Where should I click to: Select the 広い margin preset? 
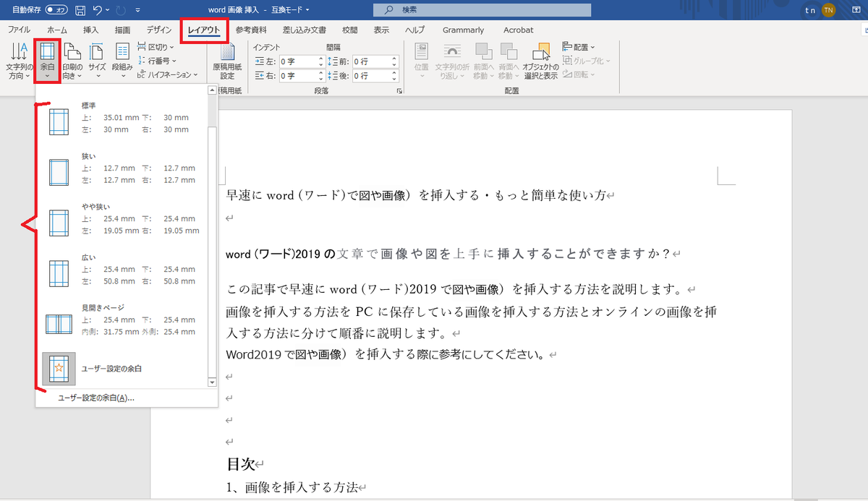pos(123,270)
